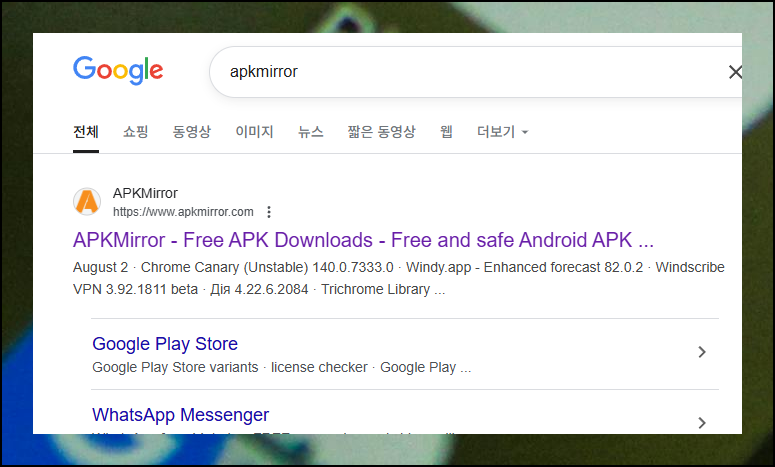Open APKMirror Free APK Downloads result title

[x=363, y=240]
